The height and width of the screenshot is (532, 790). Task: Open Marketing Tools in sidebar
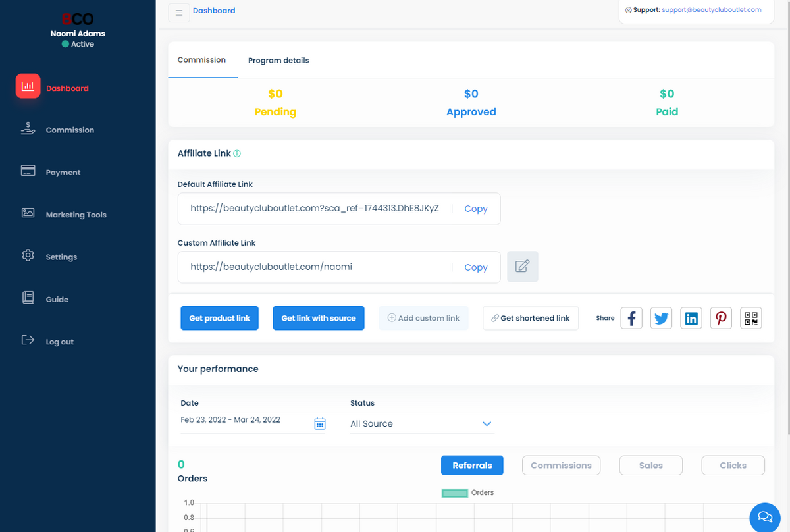tap(76, 215)
